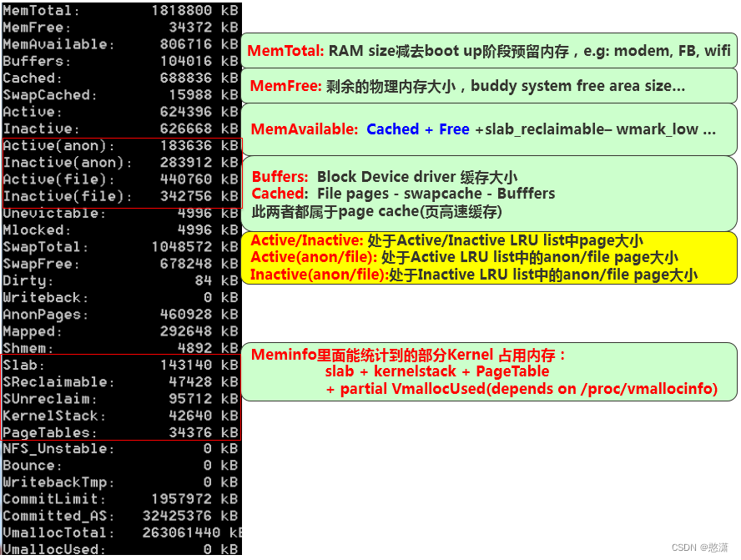The width and height of the screenshot is (741, 560).
Task: Select the Buffers 104016 kB row
Action: (x=120, y=62)
